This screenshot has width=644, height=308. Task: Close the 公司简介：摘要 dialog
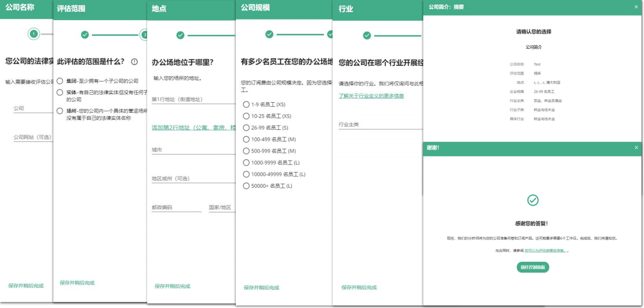pyautogui.click(x=636, y=7)
